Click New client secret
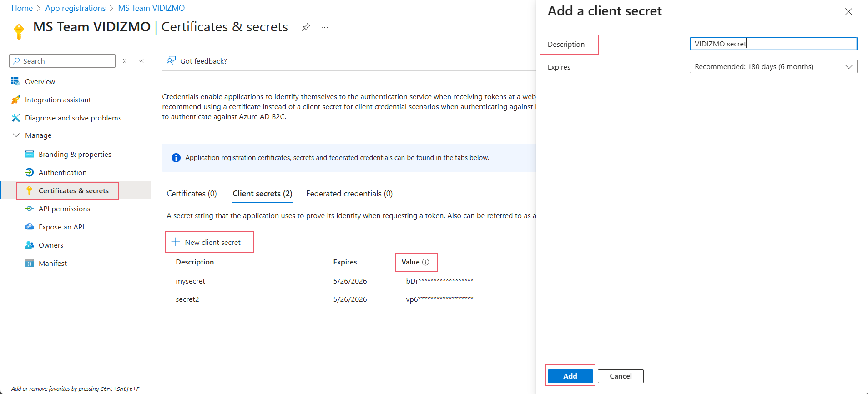This screenshot has height=394, width=868. point(208,243)
